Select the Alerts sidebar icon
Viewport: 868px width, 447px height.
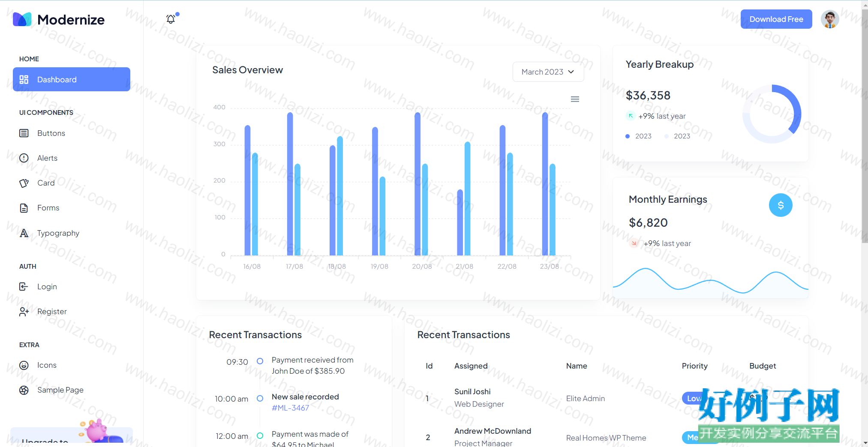[x=24, y=158]
